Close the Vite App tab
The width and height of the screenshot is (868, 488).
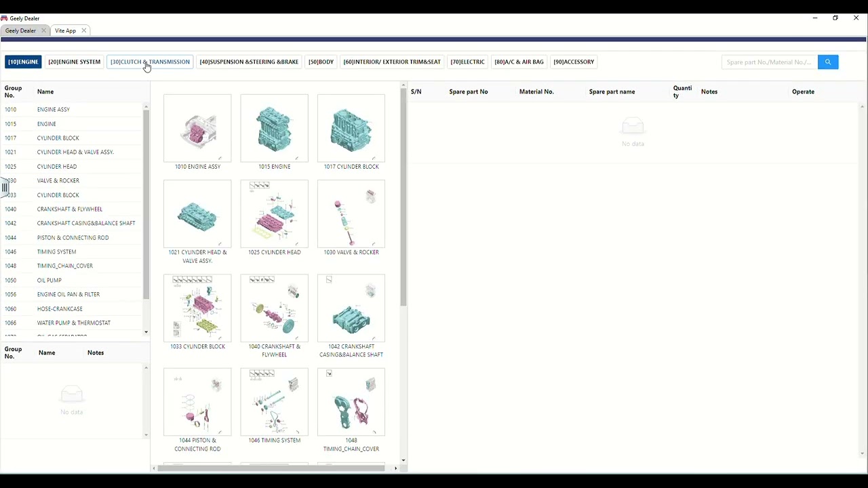84,30
